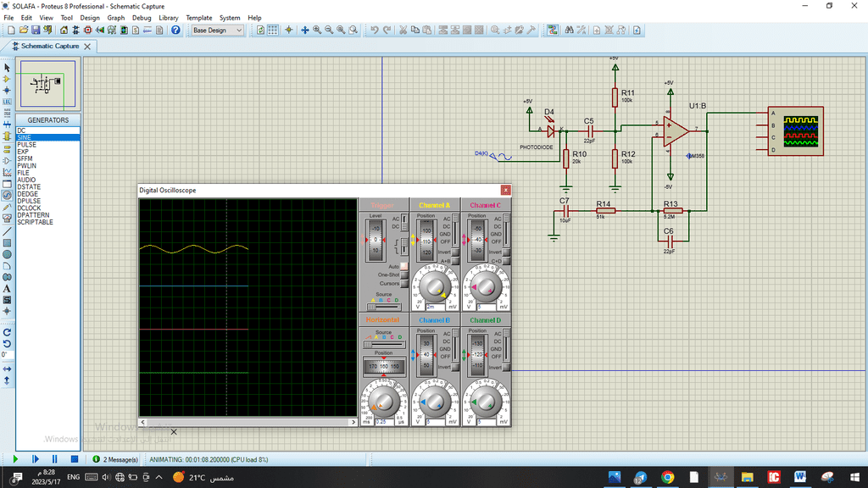
Task: Open Search and Tag binoculars icon
Action: coord(569,30)
